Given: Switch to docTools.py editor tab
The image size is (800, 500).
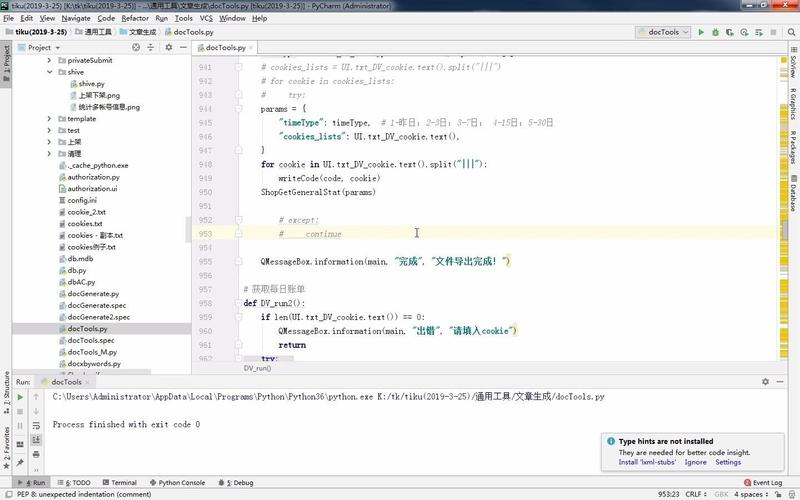Looking at the screenshot, I should (226, 47).
